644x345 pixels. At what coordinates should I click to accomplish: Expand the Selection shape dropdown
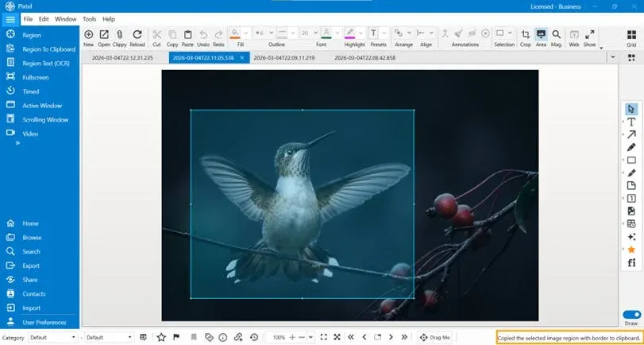pyautogui.click(x=510, y=33)
